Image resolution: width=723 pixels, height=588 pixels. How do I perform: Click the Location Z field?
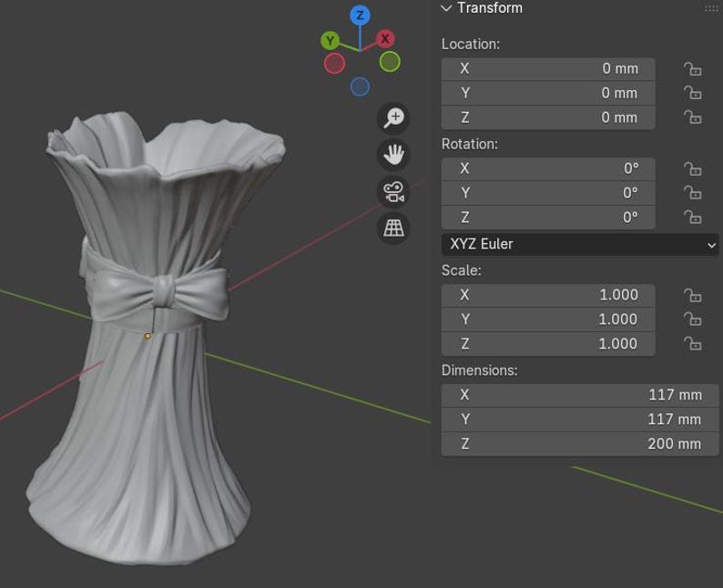pos(548,118)
